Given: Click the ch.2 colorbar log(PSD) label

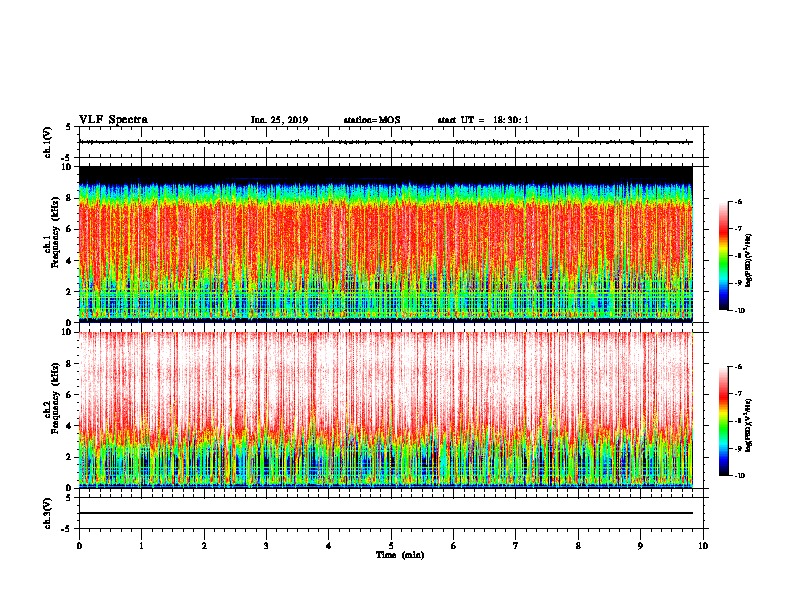Looking at the screenshot, I should coord(749,426).
